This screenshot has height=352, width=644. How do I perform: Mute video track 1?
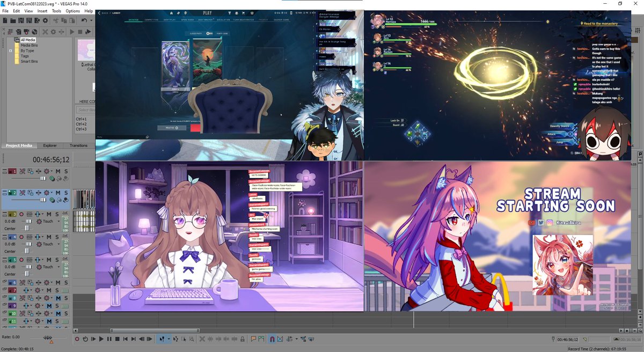(58, 171)
